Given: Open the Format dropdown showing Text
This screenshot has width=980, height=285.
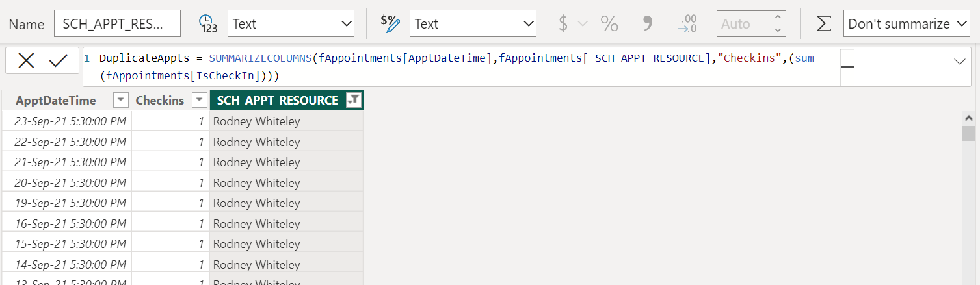Looking at the screenshot, I should tap(473, 24).
